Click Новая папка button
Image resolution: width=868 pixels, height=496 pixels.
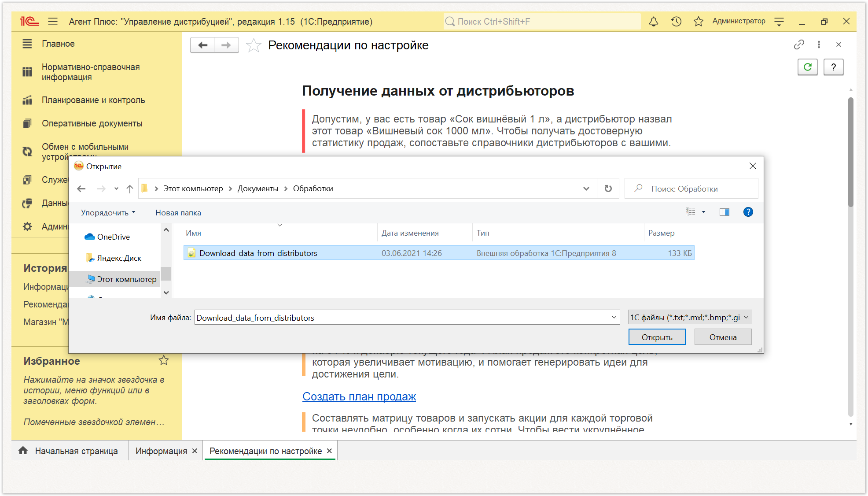(x=178, y=213)
